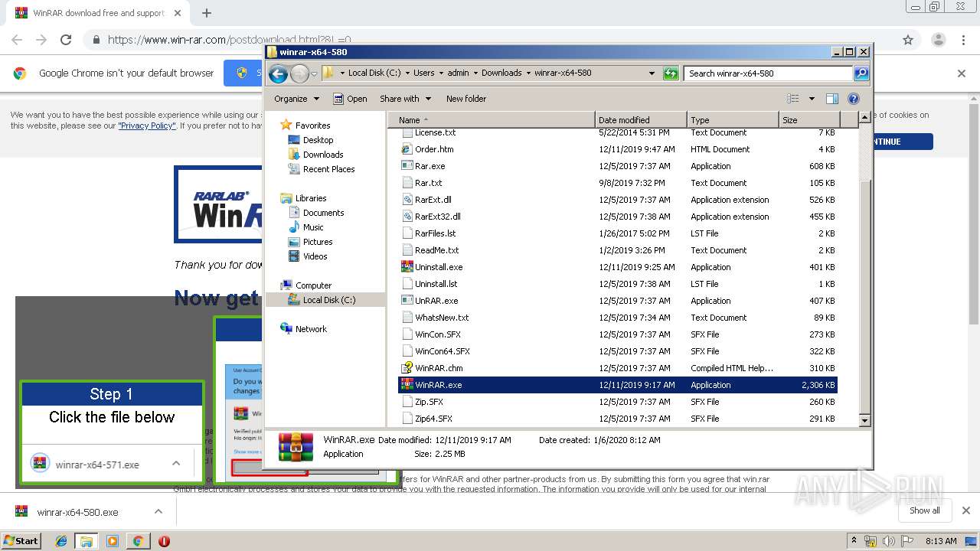Select the WhatsNew.txt file row
Viewport: 980px width, 551px height.
click(x=618, y=318)
